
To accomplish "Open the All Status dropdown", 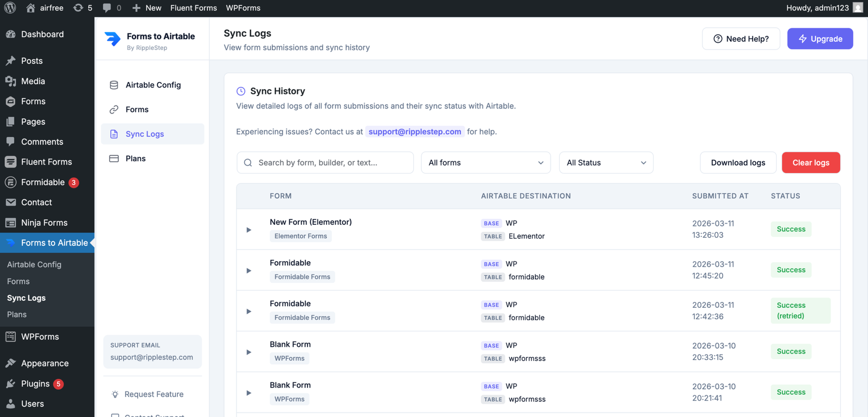I will 606,163.
